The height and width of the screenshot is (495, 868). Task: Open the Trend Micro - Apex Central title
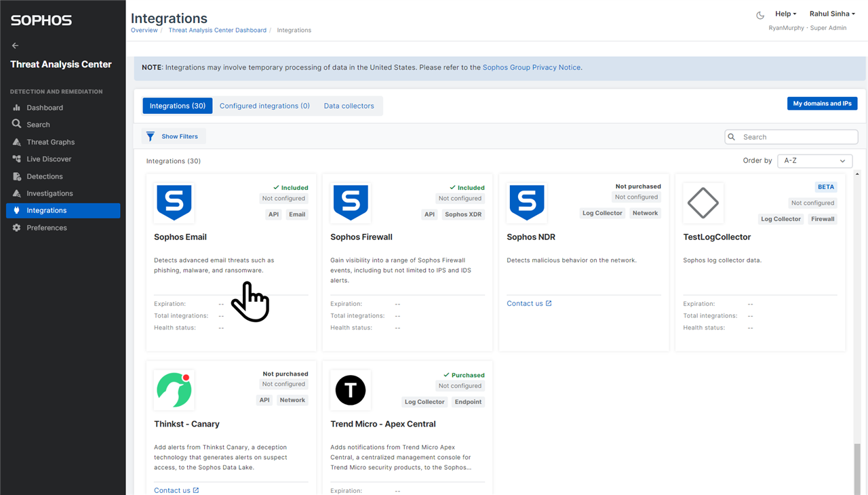[x=383, y=424]
